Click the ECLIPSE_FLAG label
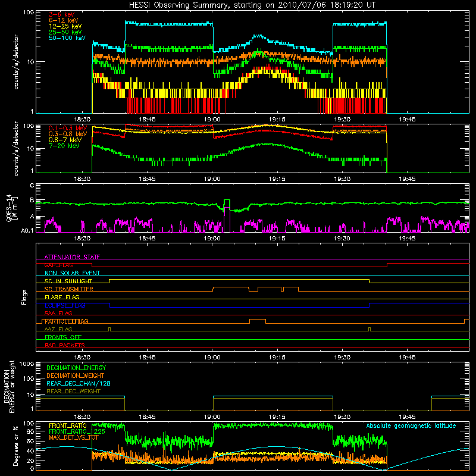This screenshot has width=476, height=476. coord(65,305)
